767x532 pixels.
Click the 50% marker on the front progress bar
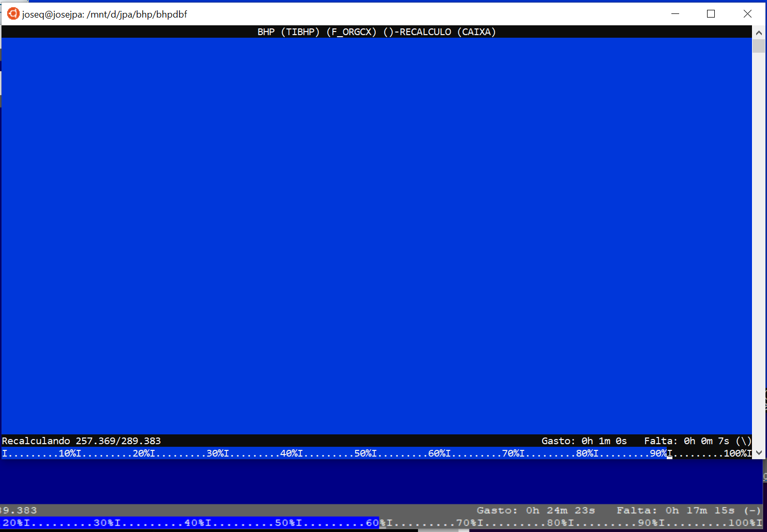pos(363,453)
